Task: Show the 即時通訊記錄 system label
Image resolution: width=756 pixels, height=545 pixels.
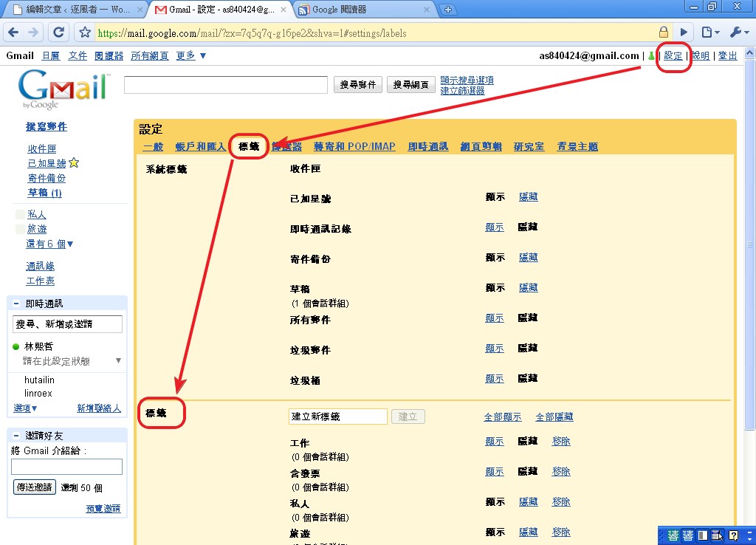Action: pos(494,227)
